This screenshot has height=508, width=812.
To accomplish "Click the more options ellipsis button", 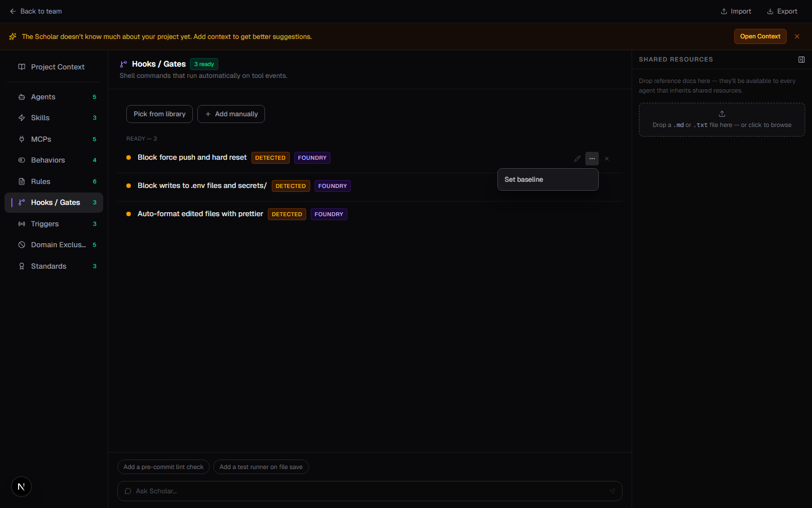I will [x=592, y=159].
